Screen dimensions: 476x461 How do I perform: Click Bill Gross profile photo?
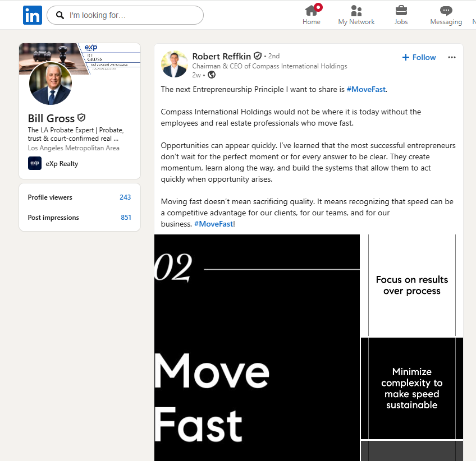51,84
